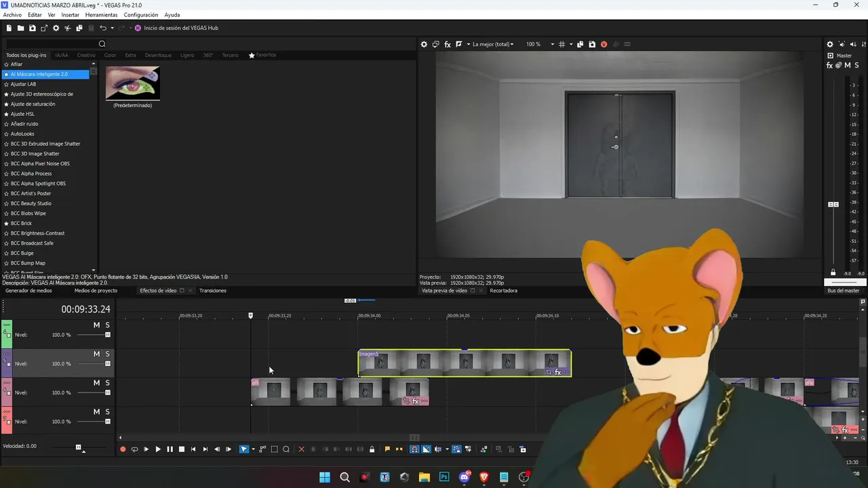This screenshot has height=488, width=868.
Task: Toggle split-screen view in preview
Action: click(459, 44)
